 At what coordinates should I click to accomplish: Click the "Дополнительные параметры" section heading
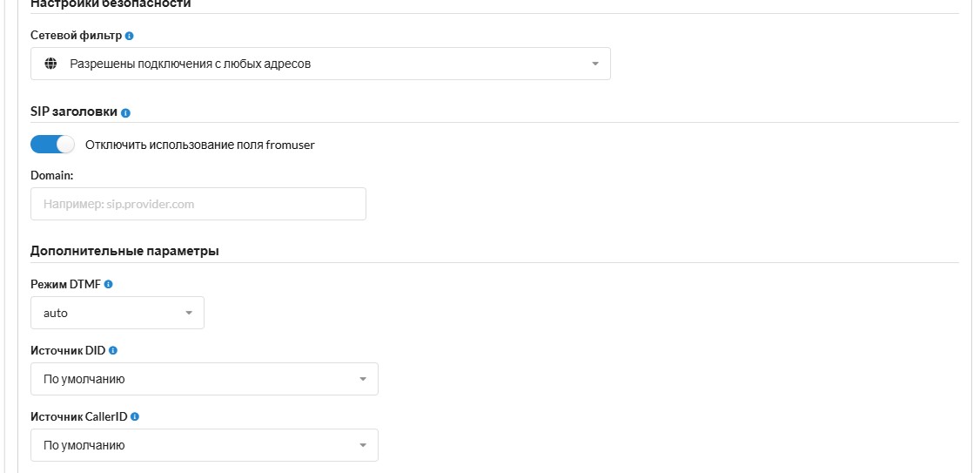point(124,251)
